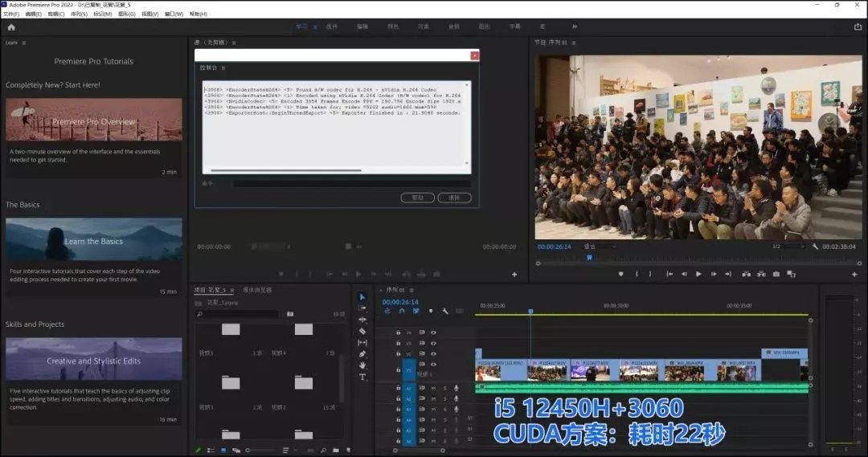Open the Learn the Basics tutorial
The image size is (868, 457).
click(93, 239)
